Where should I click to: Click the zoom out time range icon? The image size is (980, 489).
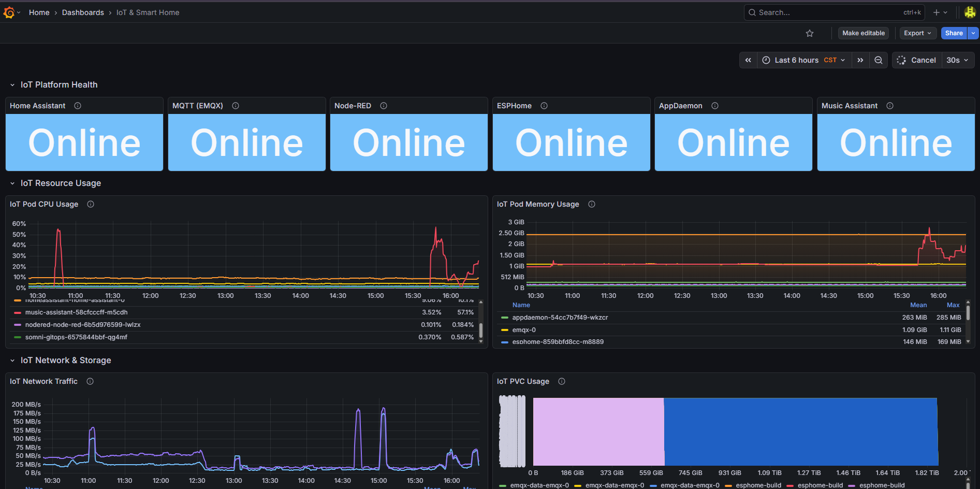pyautogui.click(x=878, y=60)
